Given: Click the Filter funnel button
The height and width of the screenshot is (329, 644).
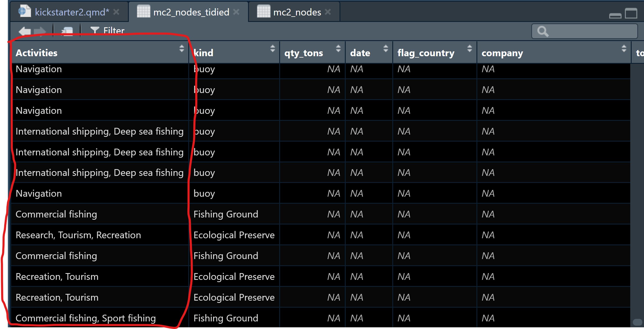Looking at the screenshot, I should click(107, 30).
